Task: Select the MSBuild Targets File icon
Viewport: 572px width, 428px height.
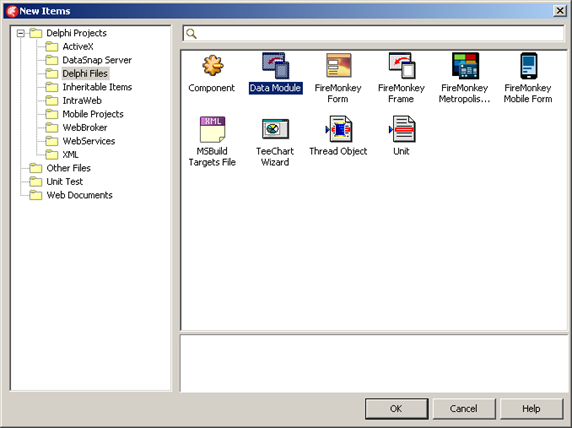Action: click(212, 129)
